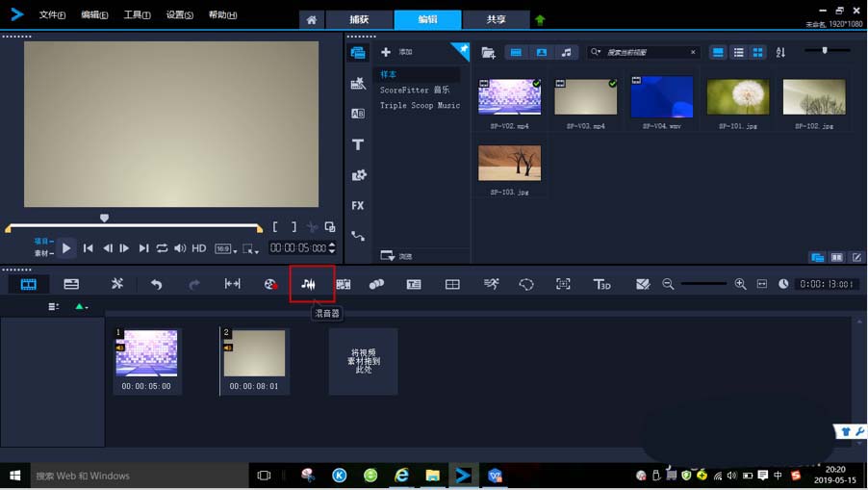Click the project duration clock icon
The width and height of the screenshot is (868, 490).
tap(783, 284)
